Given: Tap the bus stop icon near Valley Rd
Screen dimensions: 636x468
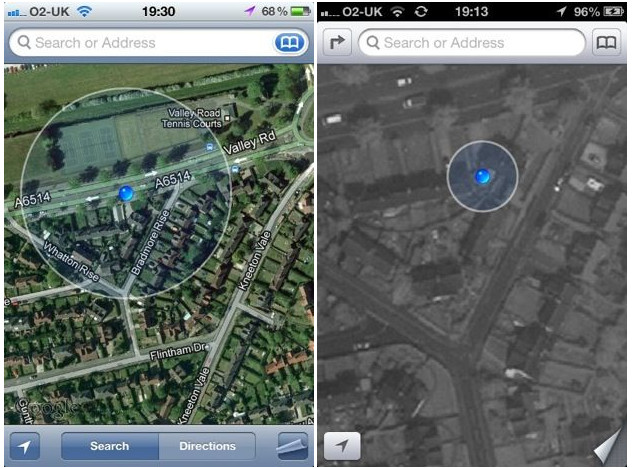Looking at the screenshot, I should 209,147.
